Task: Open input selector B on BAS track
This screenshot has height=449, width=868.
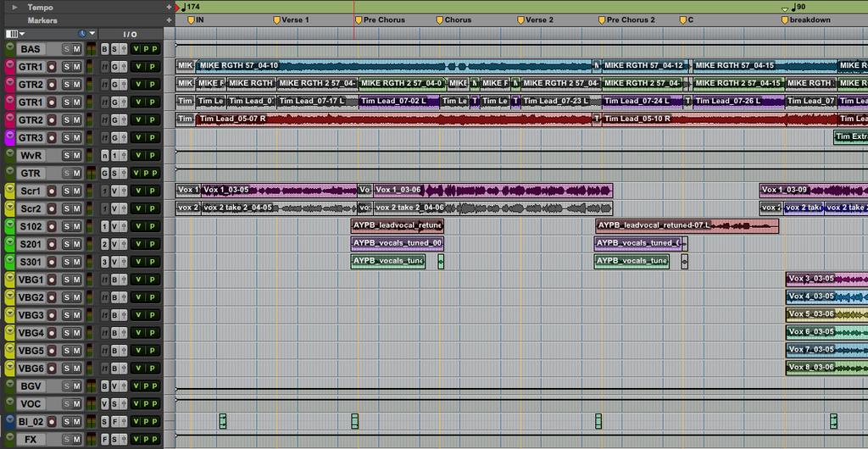Action: (x=104, y=49)
